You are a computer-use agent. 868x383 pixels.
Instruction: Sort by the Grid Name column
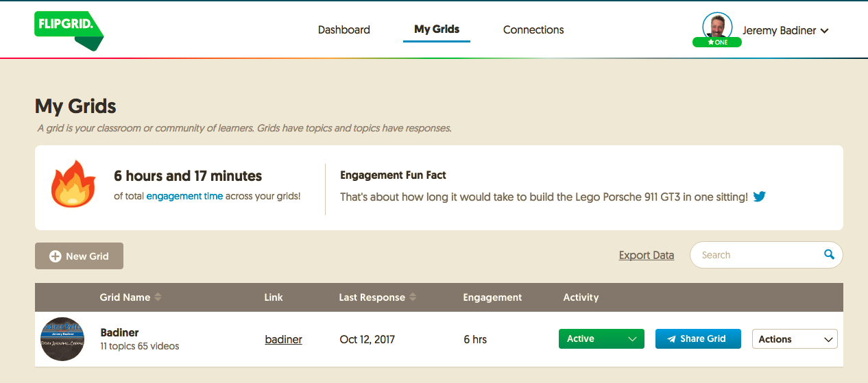click(131, 297)
